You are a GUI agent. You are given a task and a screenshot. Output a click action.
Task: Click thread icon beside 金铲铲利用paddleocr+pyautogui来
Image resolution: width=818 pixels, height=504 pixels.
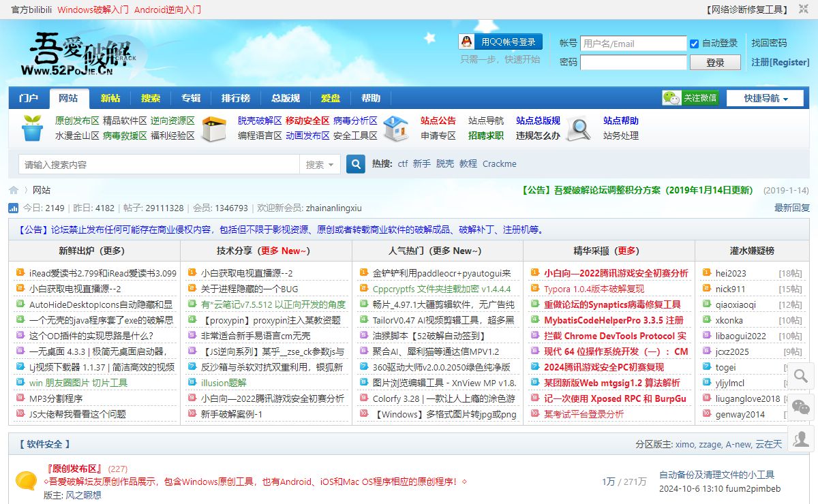click(363, 273)
